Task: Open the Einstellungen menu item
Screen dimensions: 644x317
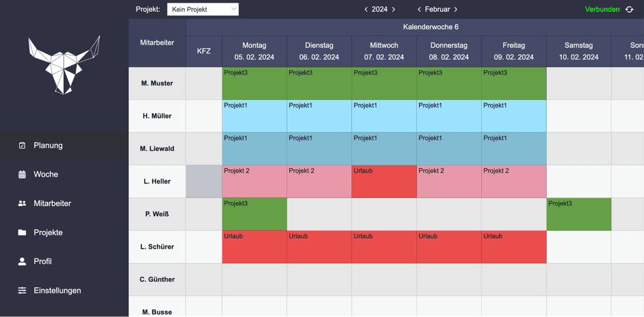Action: click(64, 291)
